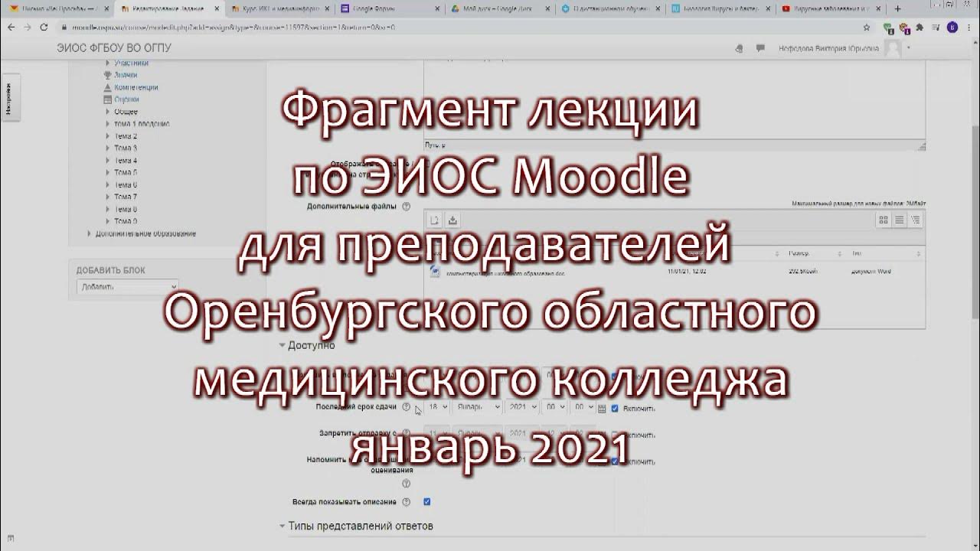Open the ЭИОС ФГБОУ ВО ОГПУ home link
980x551 pixels.
(x=114, y=48)
